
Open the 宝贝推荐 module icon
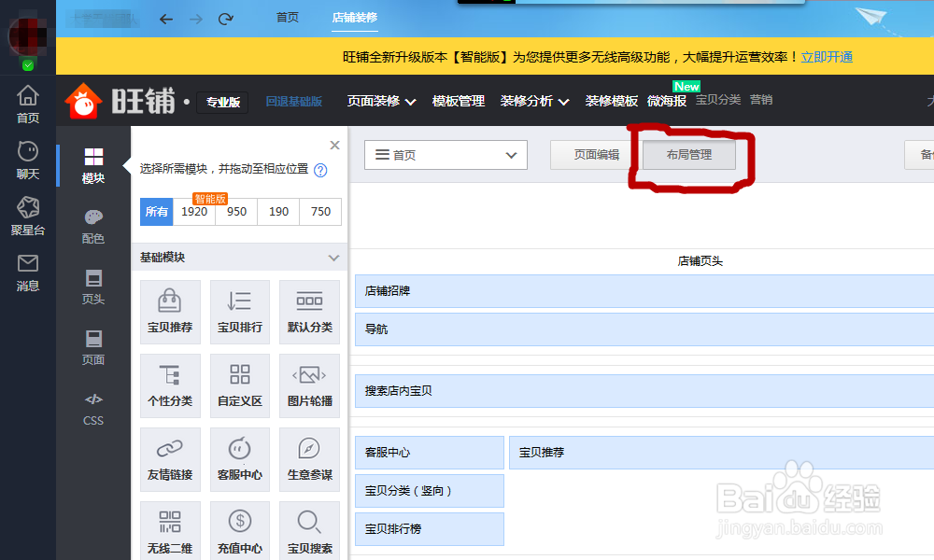click(170, 312)
